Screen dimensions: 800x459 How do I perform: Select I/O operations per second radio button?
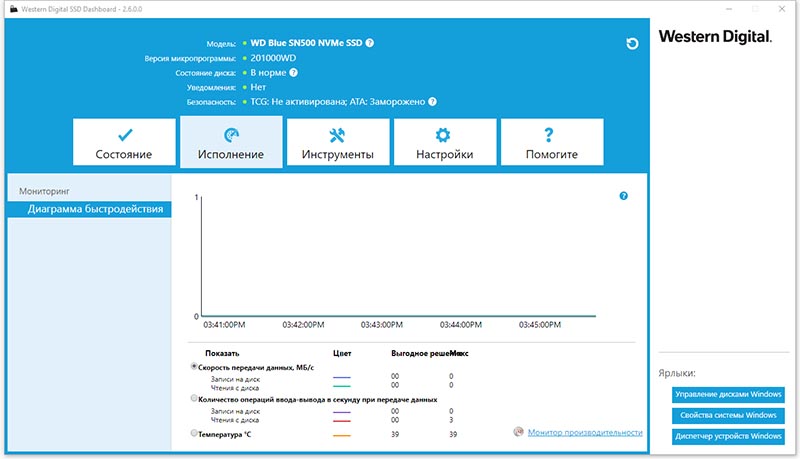pyautogui.click(x=194, y=398)
